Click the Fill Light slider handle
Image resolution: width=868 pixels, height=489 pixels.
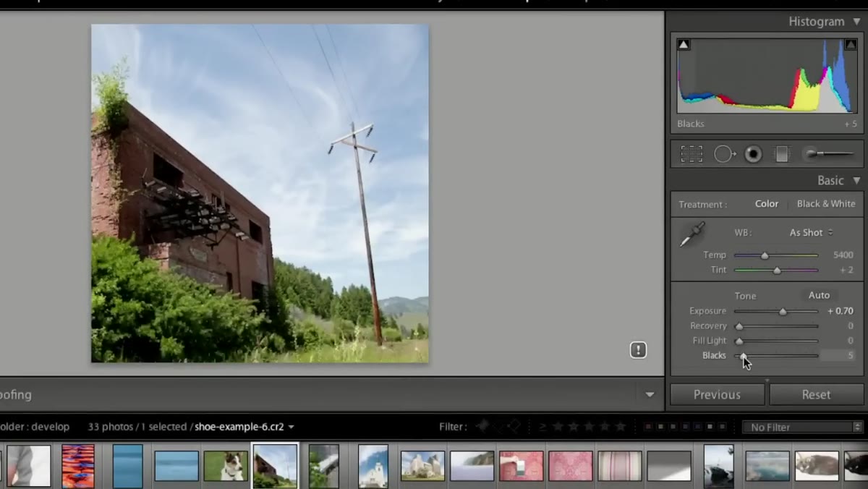(739, 341)
